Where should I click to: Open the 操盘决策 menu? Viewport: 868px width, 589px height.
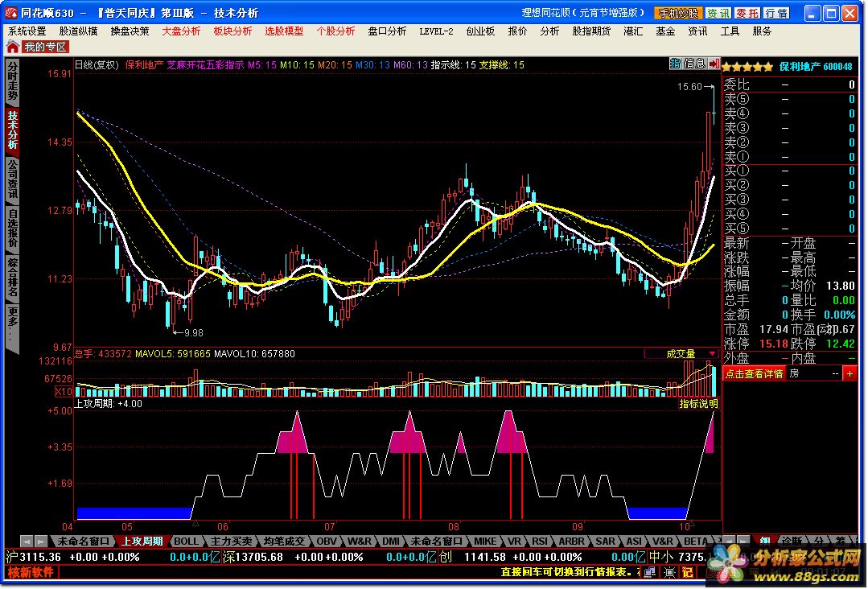[x=130, y=31]
